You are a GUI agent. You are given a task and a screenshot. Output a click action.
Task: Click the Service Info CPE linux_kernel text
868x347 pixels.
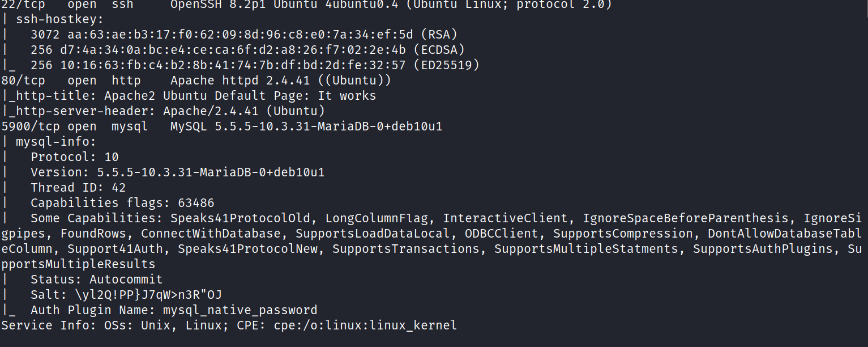365,325
